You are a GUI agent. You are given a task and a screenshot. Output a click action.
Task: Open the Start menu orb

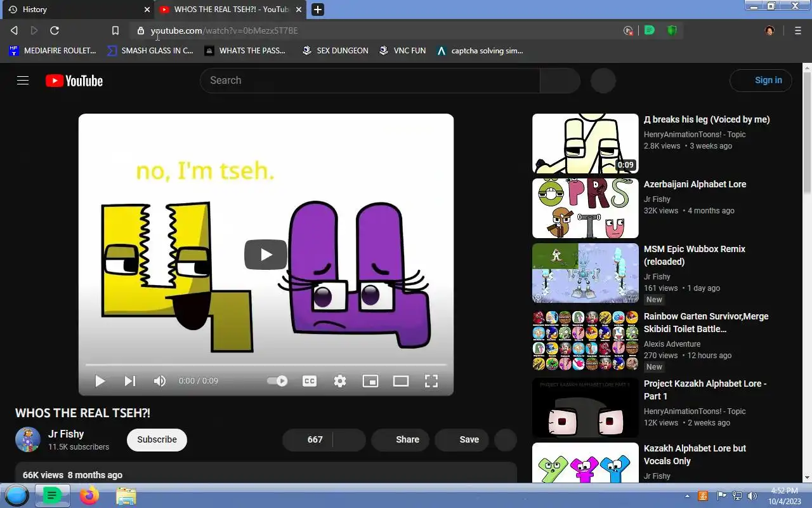coord(16,496)
